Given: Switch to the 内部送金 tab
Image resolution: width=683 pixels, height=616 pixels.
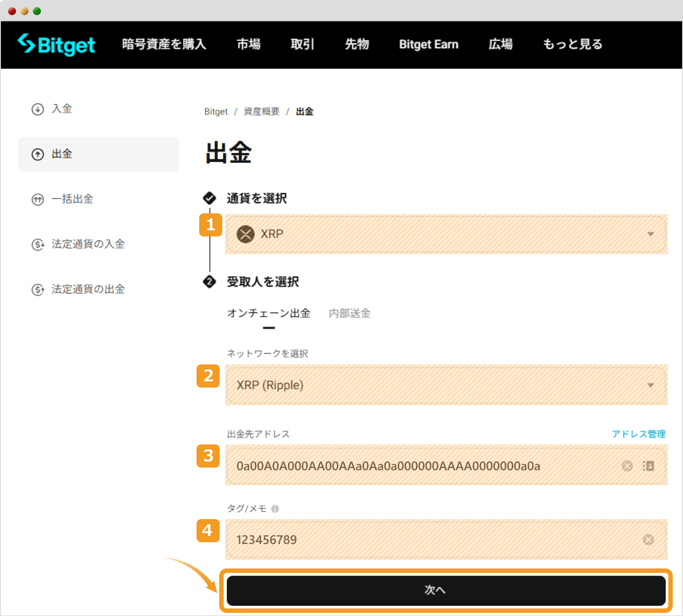Looking at the screenshot, I should (x=350, y=313).
